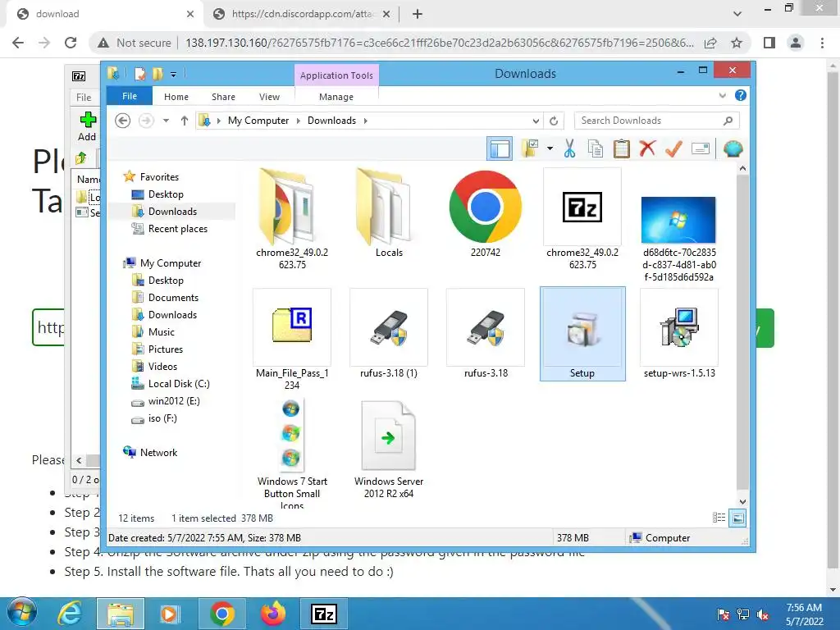Select Music folder in navigation pane
This screenshot has height=630, width=840.
click(x=162, y=332)
